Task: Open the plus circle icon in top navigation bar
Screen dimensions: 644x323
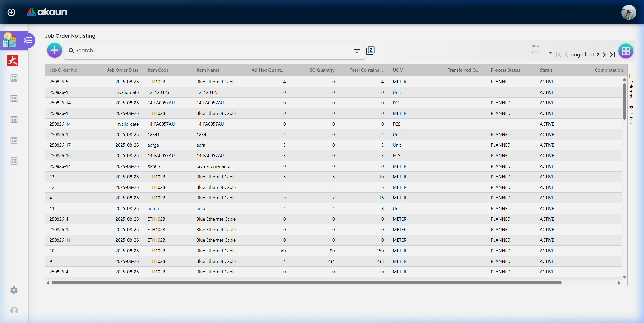Action: (11, 12)
